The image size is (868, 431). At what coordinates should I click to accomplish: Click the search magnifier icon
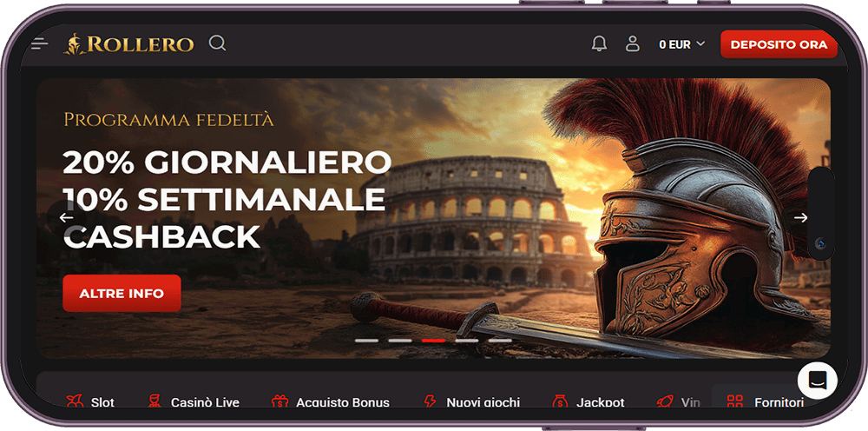pyautogui.click(x=218, y=43)
